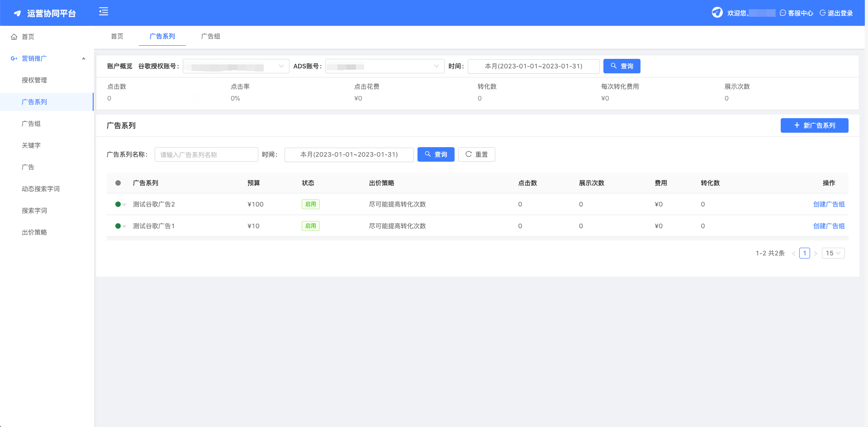
Task: Switch to the 广告组 tab
Action: click(x=210, y=36)
